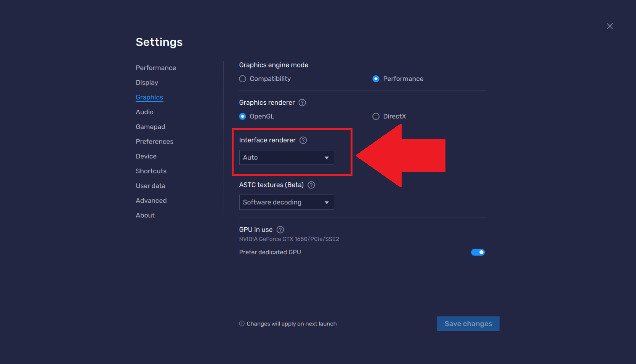636x364 pixels.
Task: Open the Interface renderer Auto dropdown
Action: click(x=287, y=158)
